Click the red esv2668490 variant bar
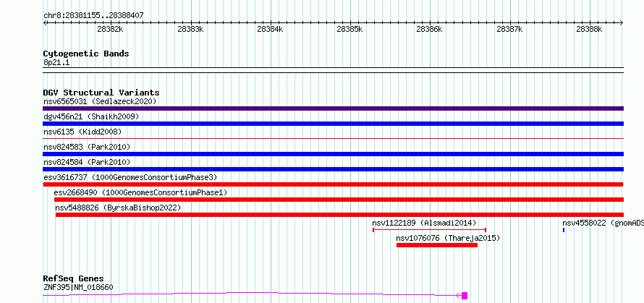Image resolution: width=644 pixels, height=303 pixels. click(339, 200)
